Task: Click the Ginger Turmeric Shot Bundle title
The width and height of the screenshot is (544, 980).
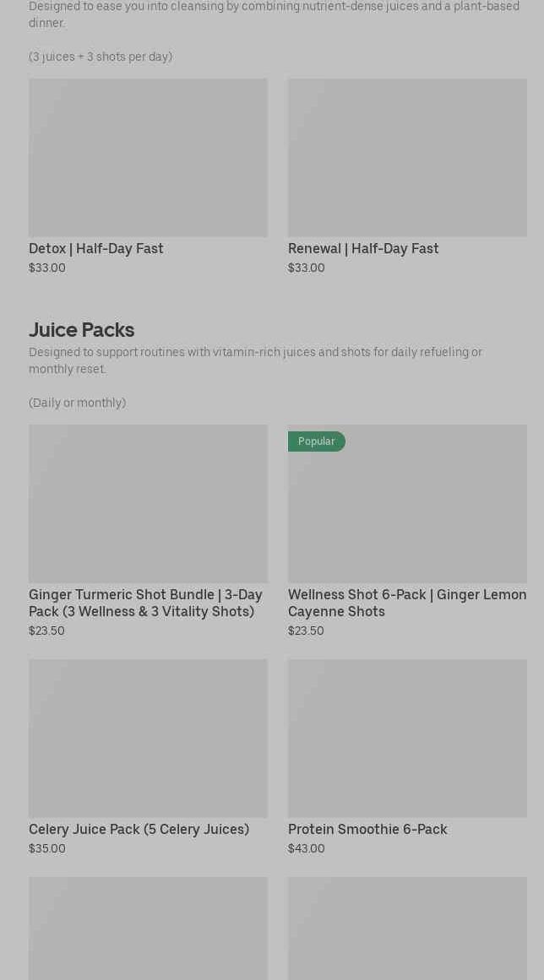Action: (x=145, y=603)
